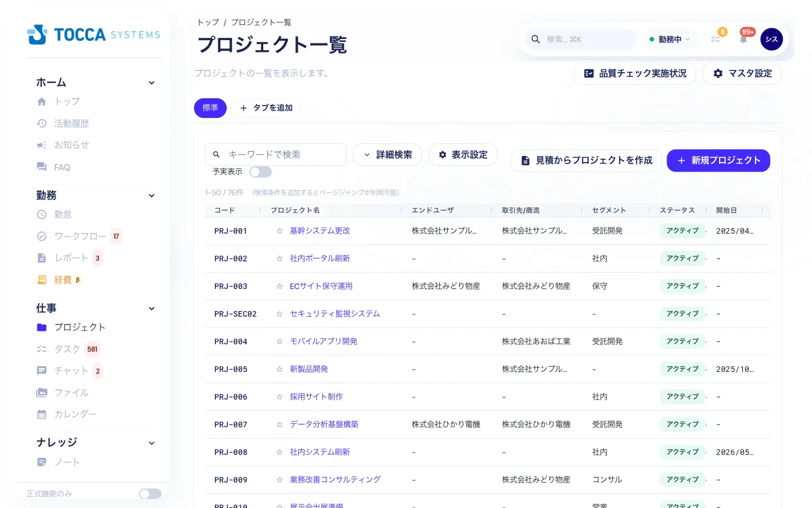The image size is (812, 508).
Task: Open the user avatar シス
Action: [x=771, y=40]
